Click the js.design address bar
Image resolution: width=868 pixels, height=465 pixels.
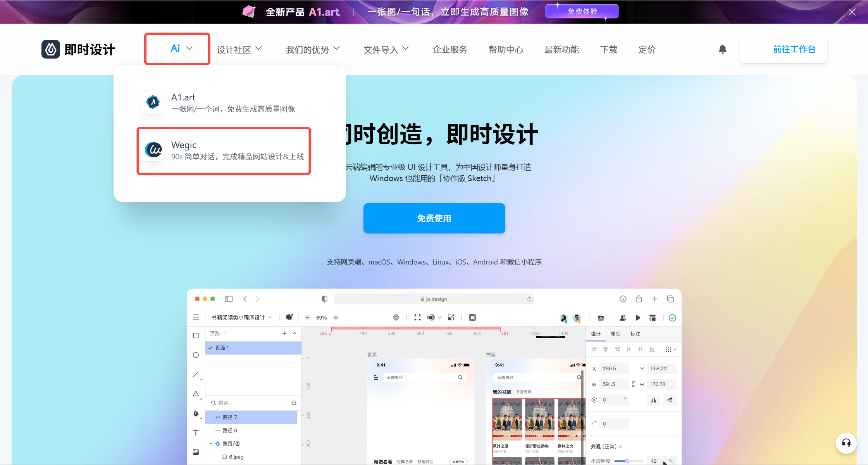tap(434, 299)
